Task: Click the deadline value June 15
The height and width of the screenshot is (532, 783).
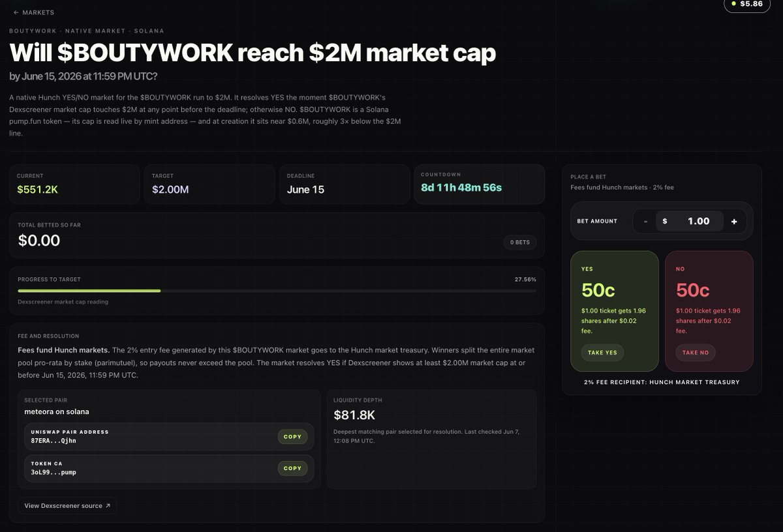Action: coord(305,190)
